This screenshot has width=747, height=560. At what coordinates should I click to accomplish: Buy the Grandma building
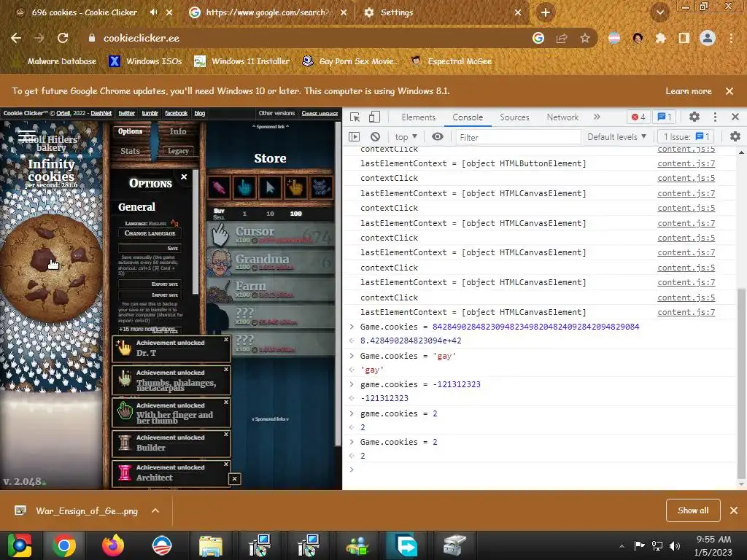click(x=270, y=262)
